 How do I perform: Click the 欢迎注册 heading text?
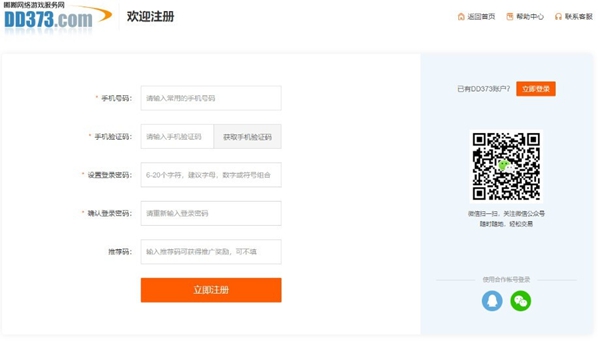(x=150, y=16)
